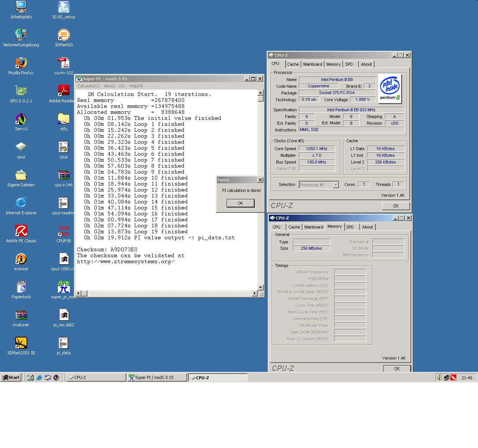Launch Internet Explorer from quick launch bar
Viewport: 478px width, 448px height.
point(39,377)
